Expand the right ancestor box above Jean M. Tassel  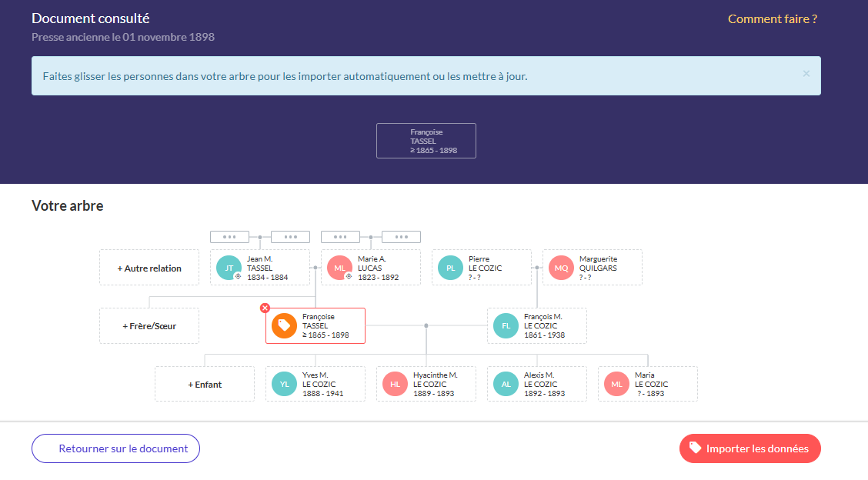tap(290, 237)
